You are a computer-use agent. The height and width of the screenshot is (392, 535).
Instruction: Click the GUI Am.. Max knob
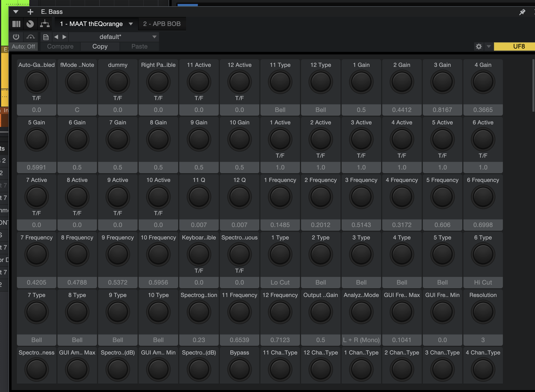click(77, 369)
